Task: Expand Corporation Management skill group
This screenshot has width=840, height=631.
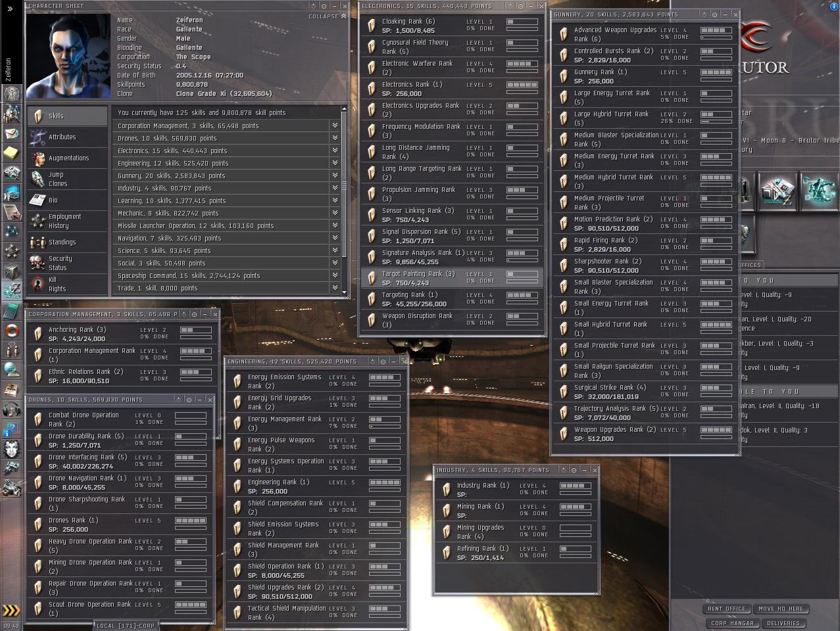Action: click(x=335, y=126)
